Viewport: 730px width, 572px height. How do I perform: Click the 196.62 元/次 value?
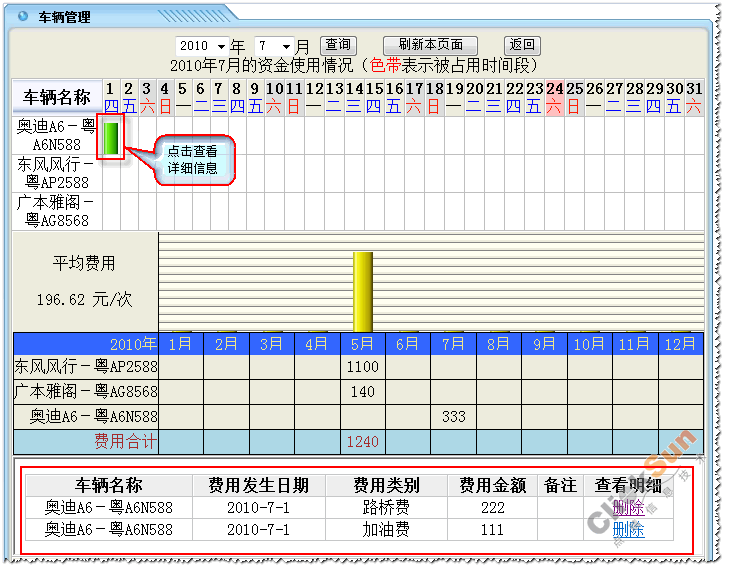point(84,299)
